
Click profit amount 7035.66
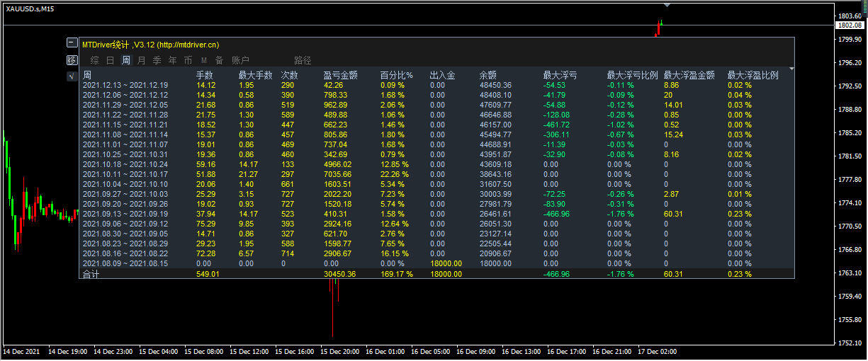(x=338, y=174)
